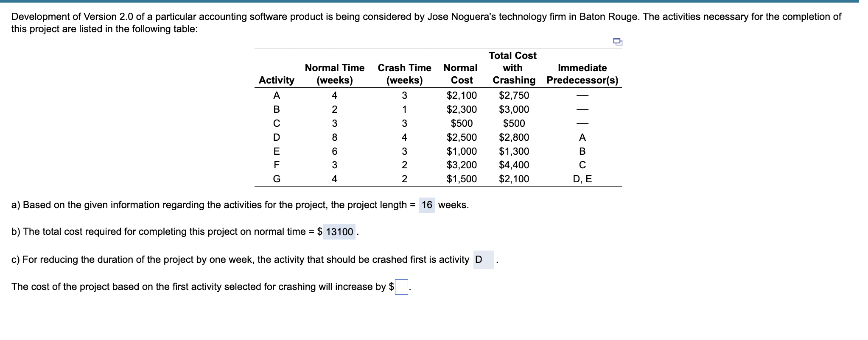Click the empty cost increase answer box
Viewport: 868px width, 340px height.
(401, 287)
